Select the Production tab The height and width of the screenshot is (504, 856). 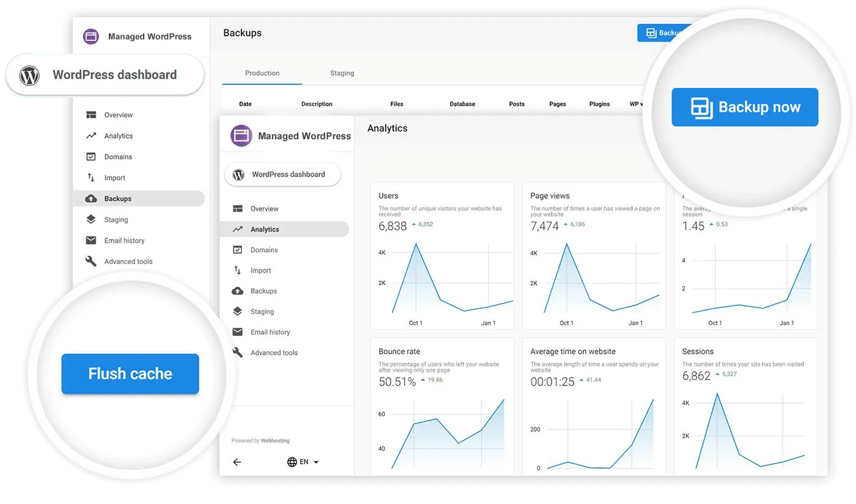pyautogui.click(x=262, y=73)
